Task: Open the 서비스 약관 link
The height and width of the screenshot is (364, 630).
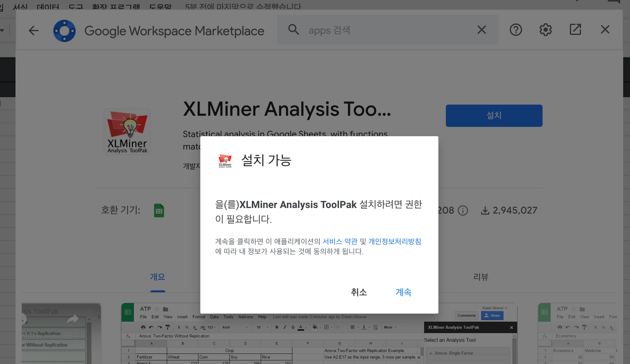Action: [340, 241]
